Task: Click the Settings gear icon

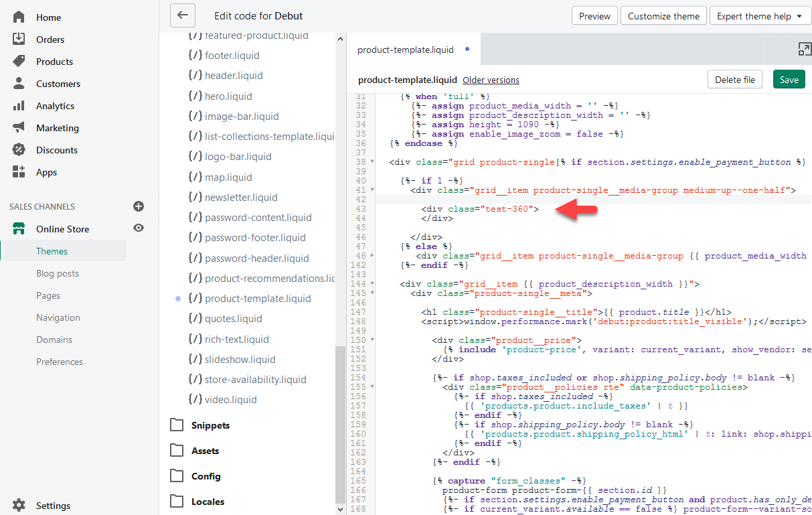Action: [19, 505]
